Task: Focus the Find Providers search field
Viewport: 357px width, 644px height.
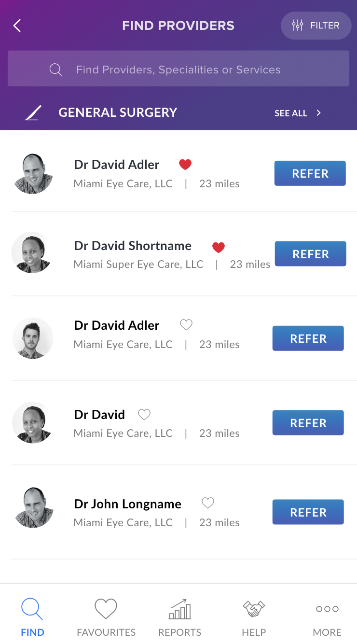Action: tap(178, 69)
